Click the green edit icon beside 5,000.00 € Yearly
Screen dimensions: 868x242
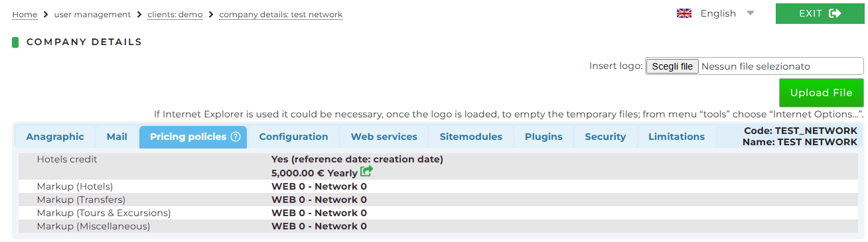tap(366, 171)
